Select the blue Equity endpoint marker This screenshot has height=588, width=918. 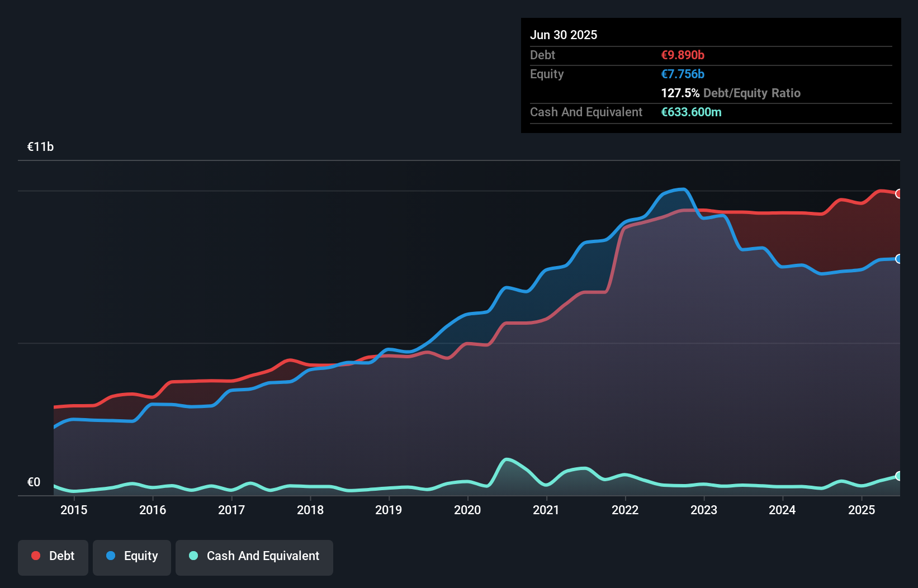click(x=898, y=259)
